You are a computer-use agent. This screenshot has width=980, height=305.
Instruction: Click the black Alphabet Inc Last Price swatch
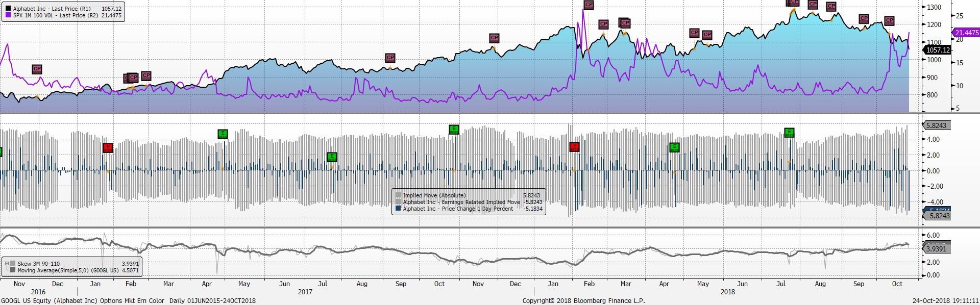tap(8, 9)
